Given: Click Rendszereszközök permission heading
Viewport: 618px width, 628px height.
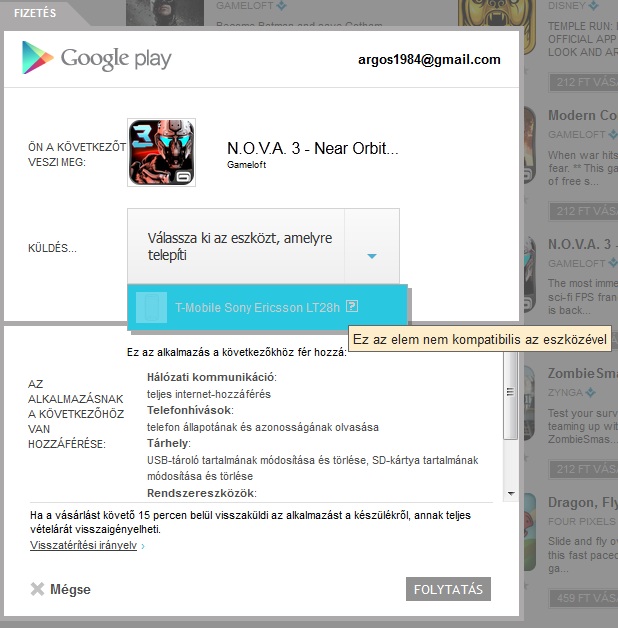Looking at the screenshot, I should pyautogui.click(x=201, y=493).
